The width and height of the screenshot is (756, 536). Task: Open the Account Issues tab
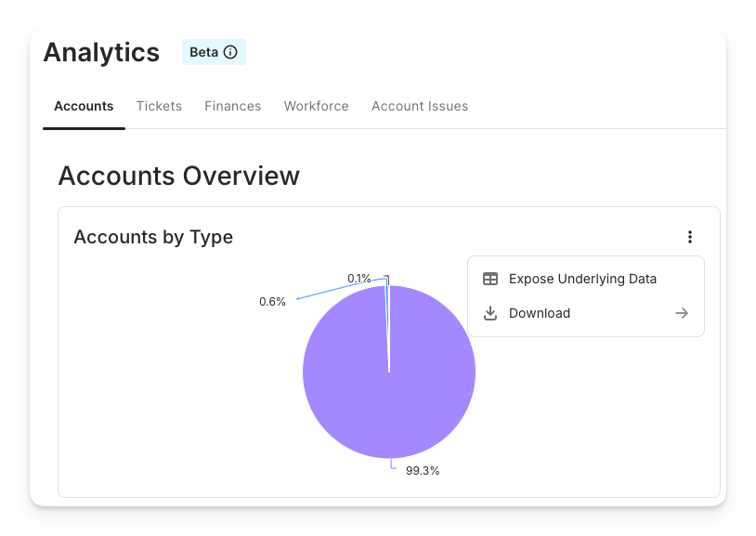pos(420,106)
